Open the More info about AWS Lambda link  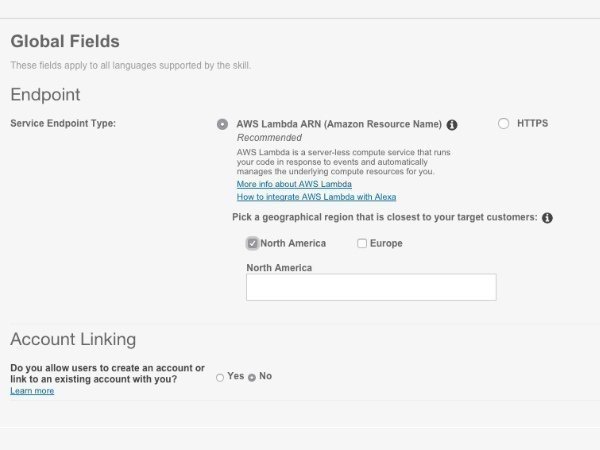[294, 185]
